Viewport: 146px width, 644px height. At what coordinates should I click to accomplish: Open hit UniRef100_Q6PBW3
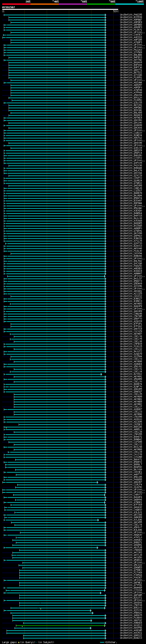(x=131, y=25)
